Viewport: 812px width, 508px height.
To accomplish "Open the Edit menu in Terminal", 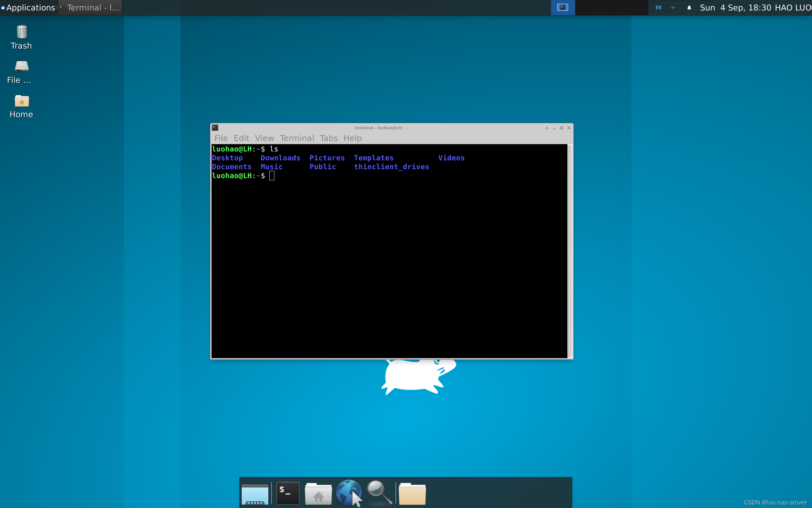I will (241, 138).
